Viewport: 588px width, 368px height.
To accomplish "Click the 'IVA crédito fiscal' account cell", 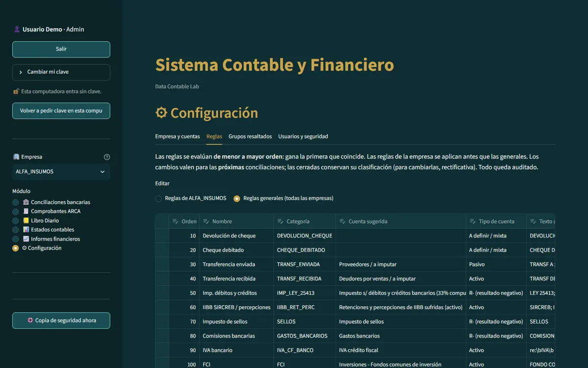I will pyautogui.click(x=401, y=350).
